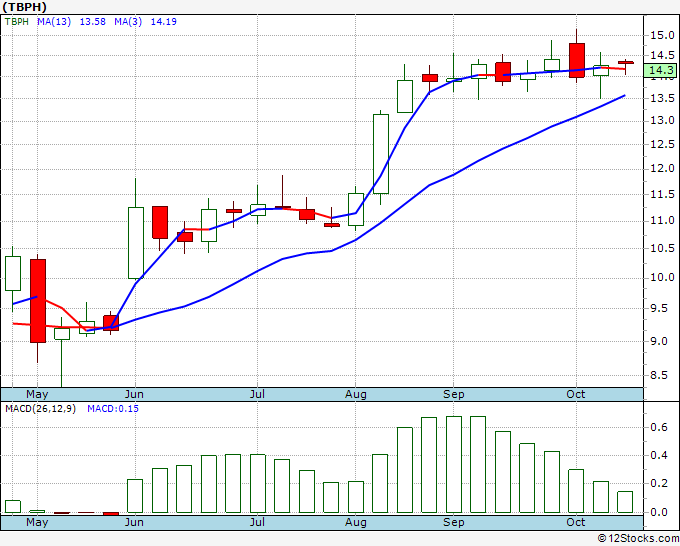Click the 15.0 price axis label
The image size is (680, 546).
662,35
